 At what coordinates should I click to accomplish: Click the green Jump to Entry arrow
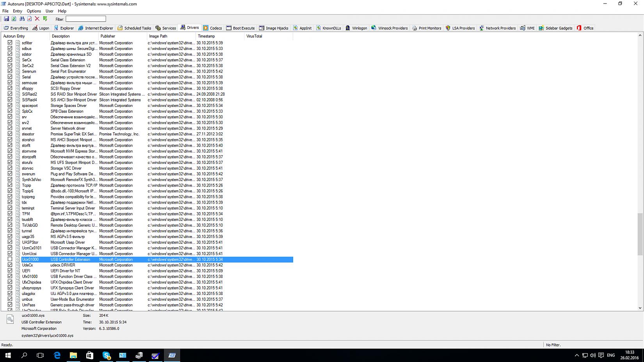(x=45, y=19)
